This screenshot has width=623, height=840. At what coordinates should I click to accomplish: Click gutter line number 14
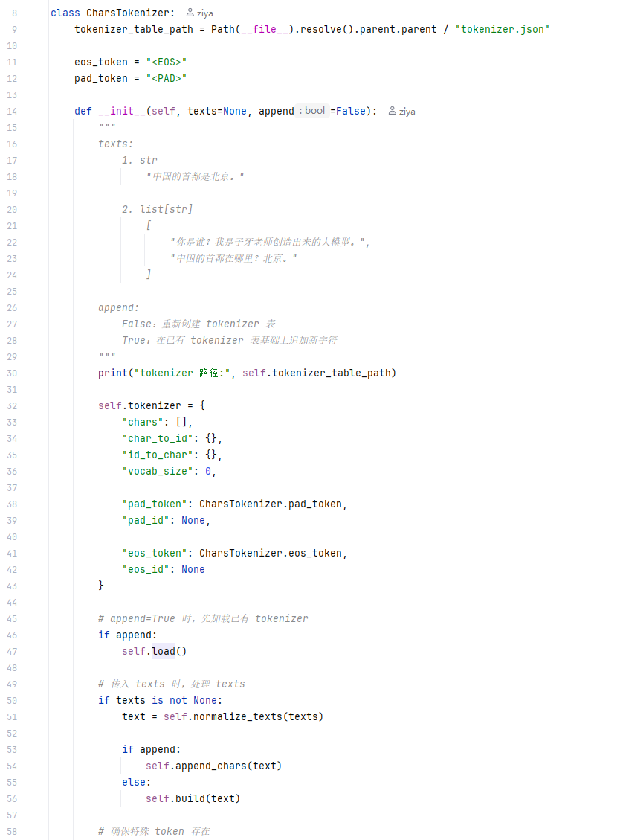tap(12, 112)
